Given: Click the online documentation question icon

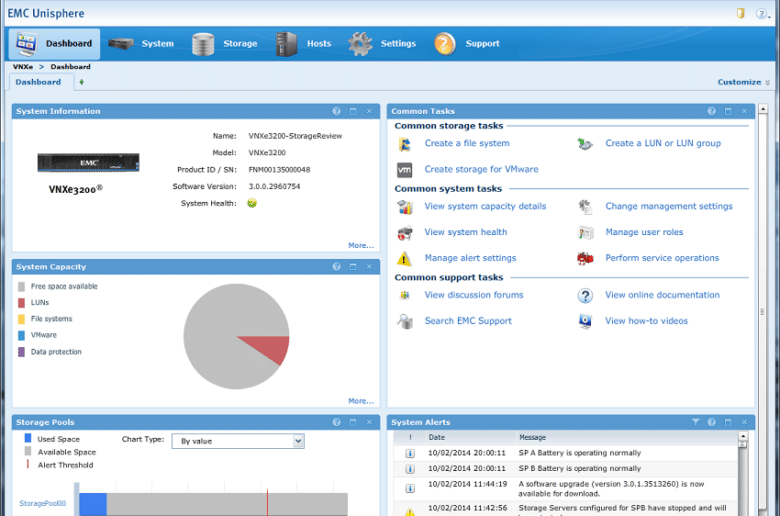Looking at the screenshot, I should [585, 296].
